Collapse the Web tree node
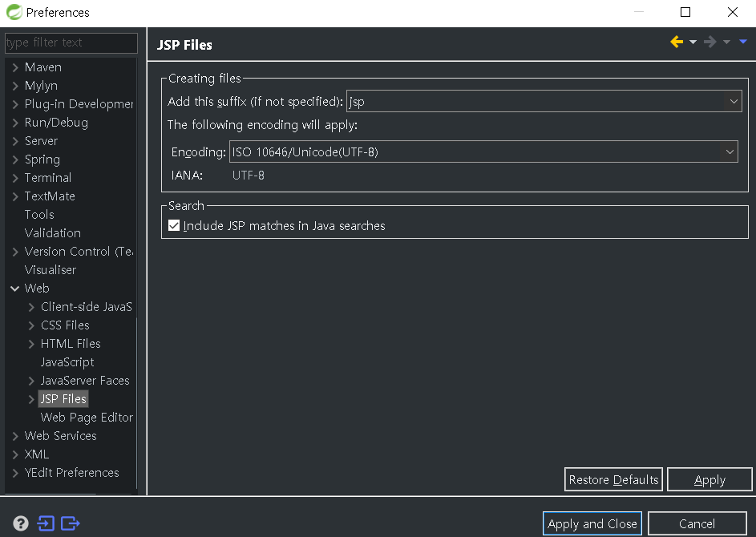The width and height of the screenshot is (756, 537). [x=15, y=289]
